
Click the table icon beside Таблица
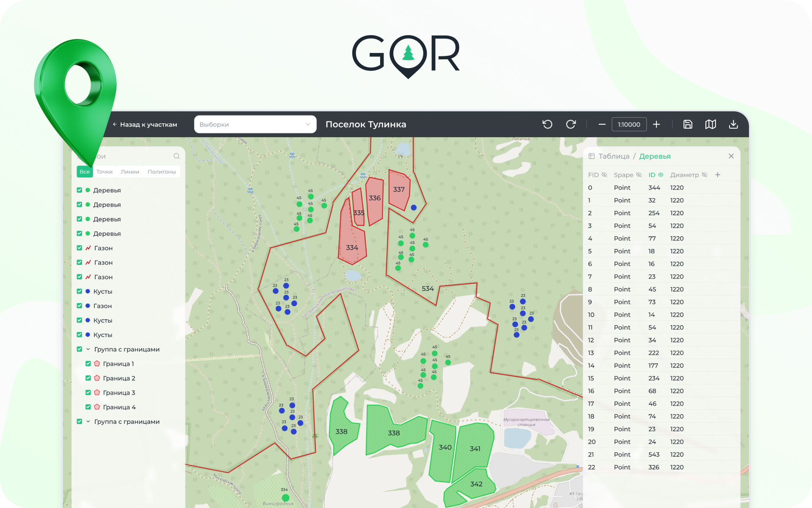(x=591, y=156)
